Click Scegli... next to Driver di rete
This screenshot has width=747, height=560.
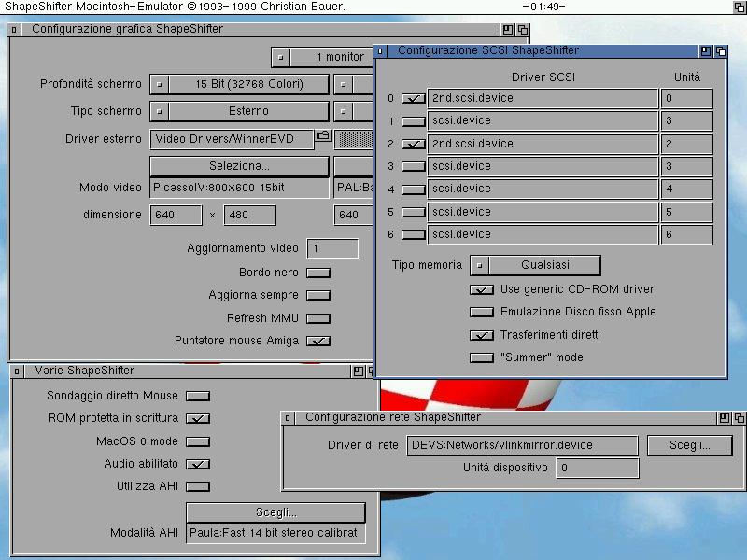click(x=690, y=445)
